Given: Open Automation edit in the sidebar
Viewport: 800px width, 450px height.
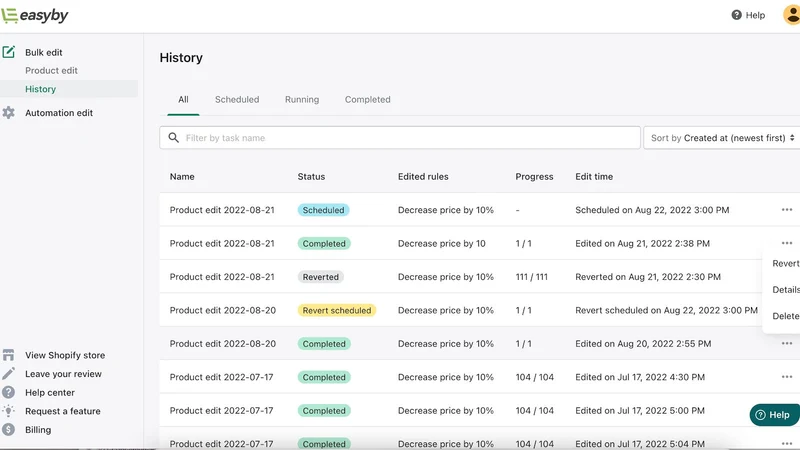Looking at the screenshot, I should 59,113.
